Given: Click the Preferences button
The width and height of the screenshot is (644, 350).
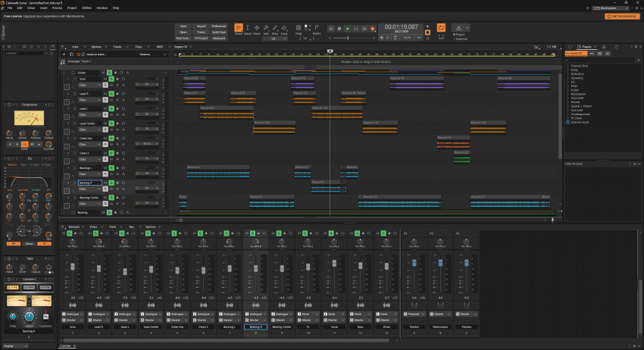Looking at the screenshot, I should coord(218,26).
